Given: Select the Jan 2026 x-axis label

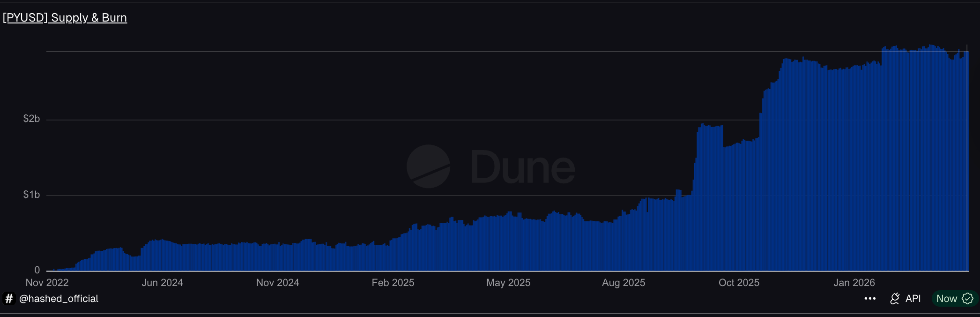Looking at the screenshot, I should pos(854,283).
